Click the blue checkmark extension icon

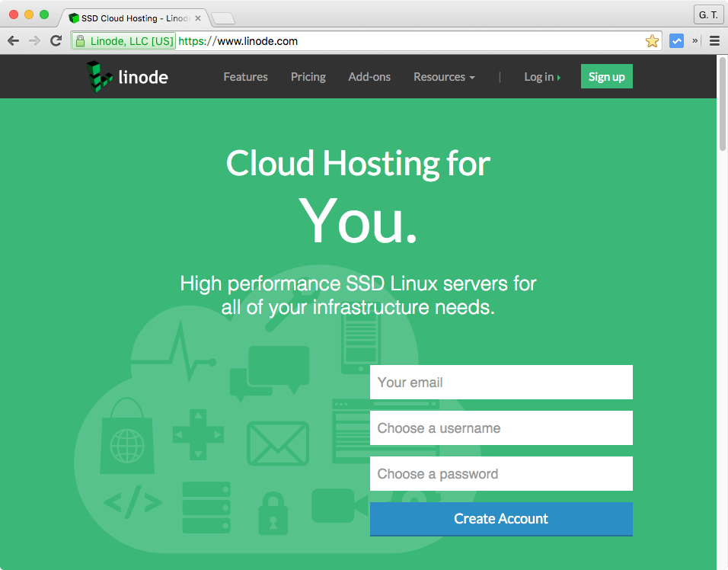[x=676, y=40]
